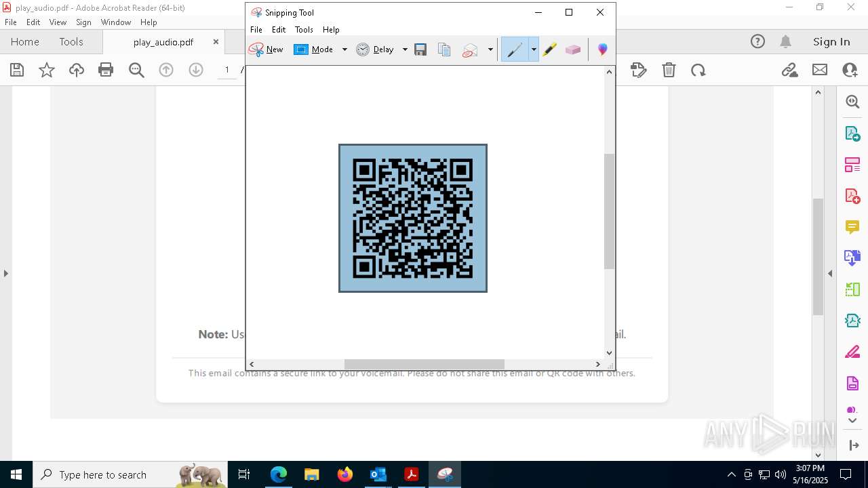
Task: Select the Highlighter tool
Action: pos(549,49)
